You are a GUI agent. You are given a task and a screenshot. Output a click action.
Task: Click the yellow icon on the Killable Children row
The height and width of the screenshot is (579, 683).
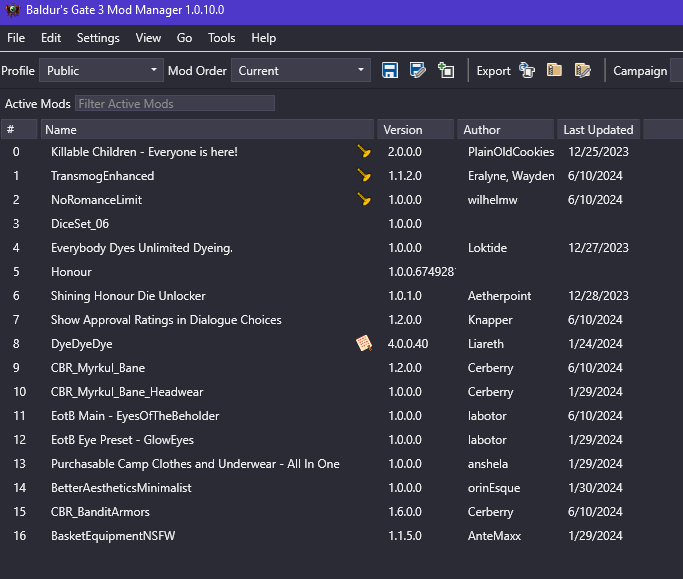tap(364, 151)
